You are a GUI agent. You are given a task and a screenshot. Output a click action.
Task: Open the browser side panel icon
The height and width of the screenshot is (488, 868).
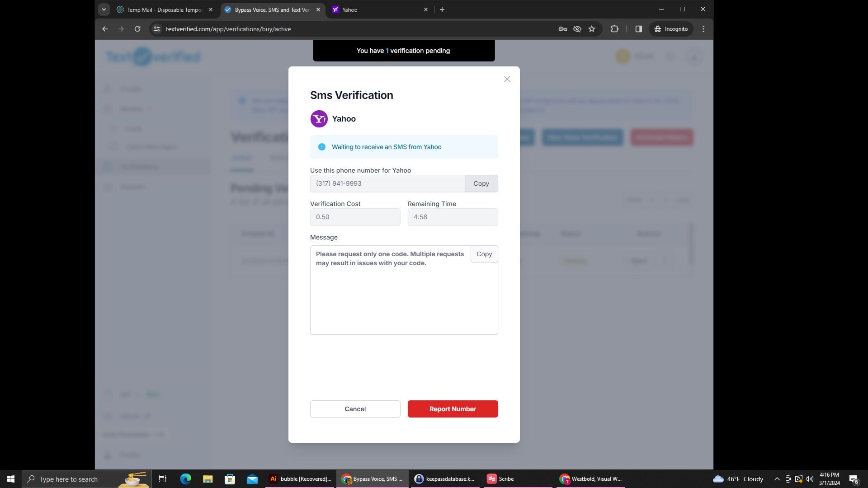tap(638, 28)
